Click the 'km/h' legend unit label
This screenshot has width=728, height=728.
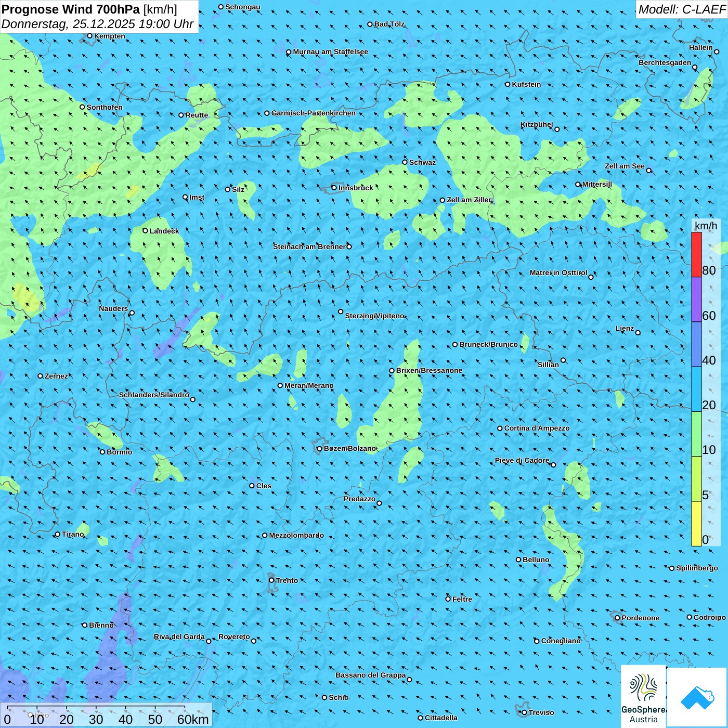[706, 225]
